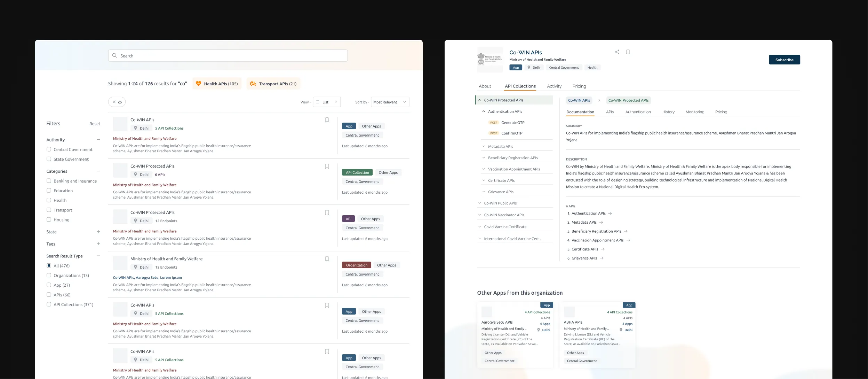Expand the State filter section
Viewport: 868px width, 379px height.
tap(98, 232)
